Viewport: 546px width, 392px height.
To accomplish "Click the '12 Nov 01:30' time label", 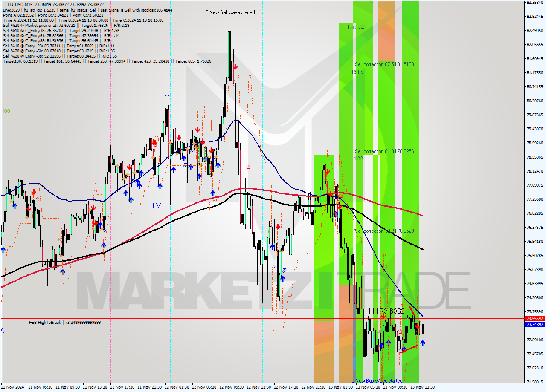I will (x=177, y=388).
